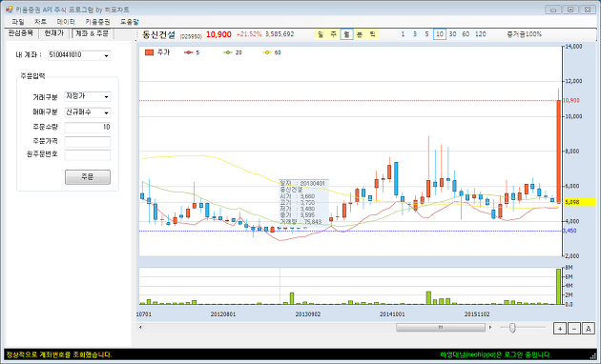Screen dimensions: 601x364
Task: Click the 증거금100% label
Action: [x=524, y=34]
